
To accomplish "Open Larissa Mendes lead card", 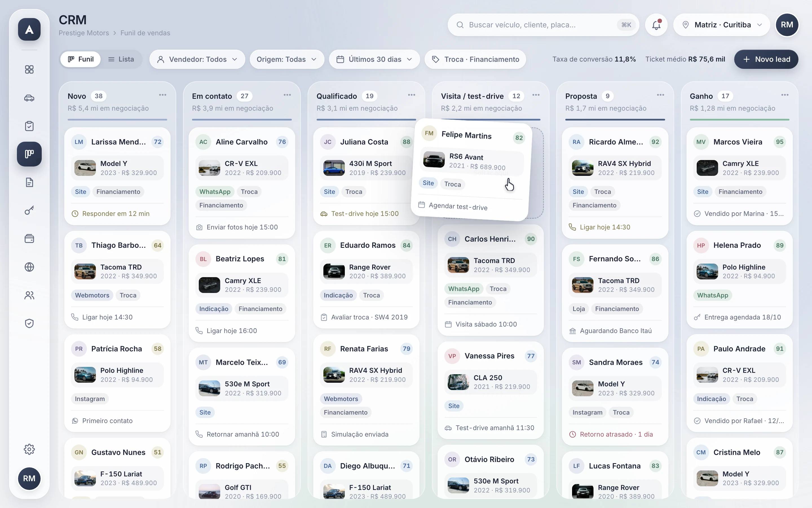I will 118,176.
